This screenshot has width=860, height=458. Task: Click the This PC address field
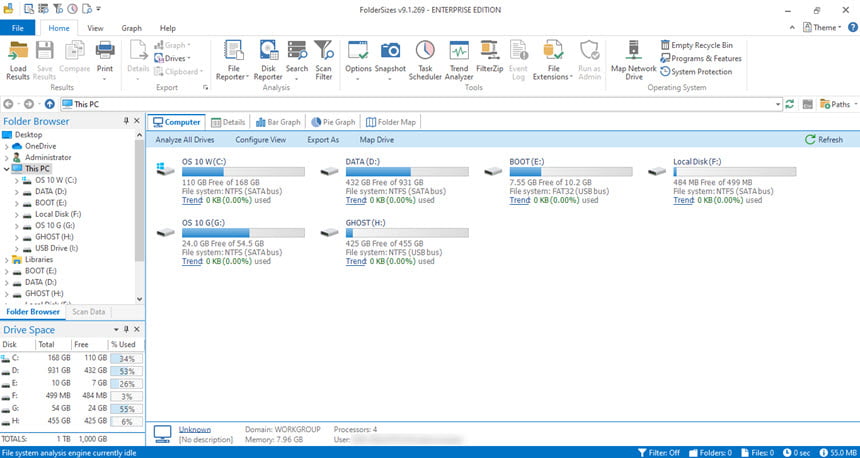[421, 104]
